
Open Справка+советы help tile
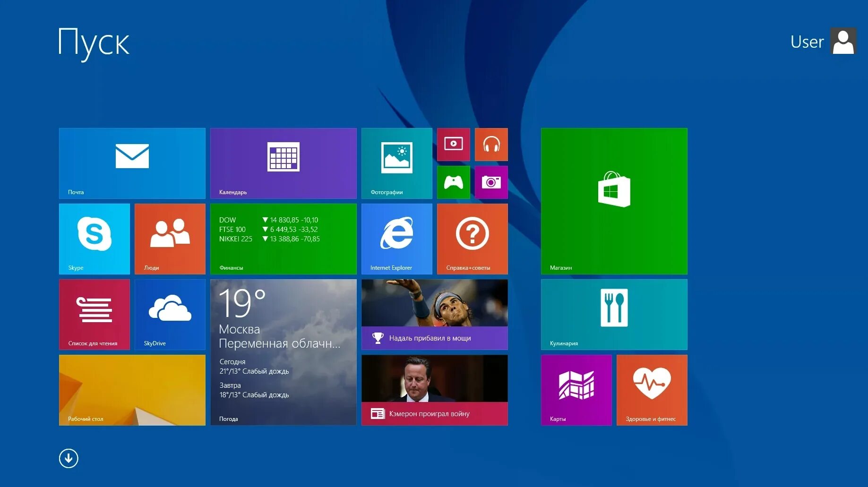click(473, 239)
